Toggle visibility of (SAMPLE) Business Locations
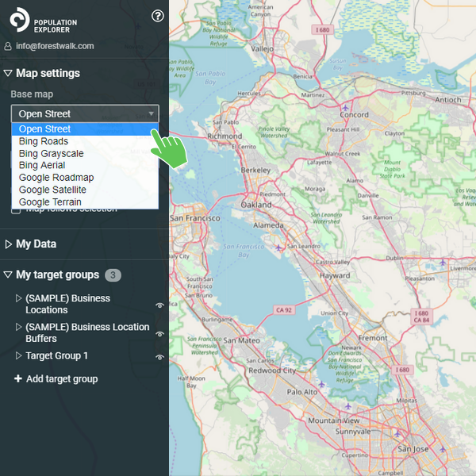Viewport: 476px width, 476px height. coord(159,305)
